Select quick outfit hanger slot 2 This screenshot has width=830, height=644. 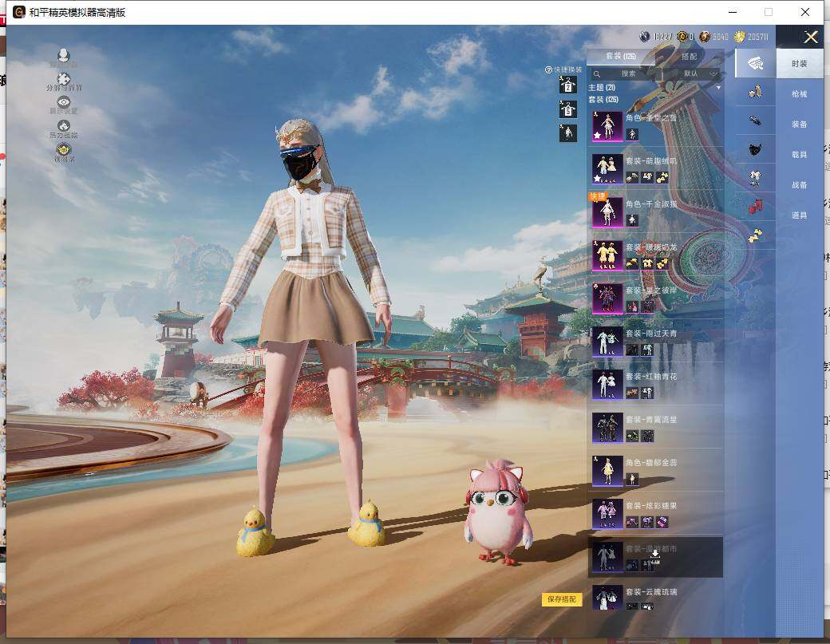568,85
